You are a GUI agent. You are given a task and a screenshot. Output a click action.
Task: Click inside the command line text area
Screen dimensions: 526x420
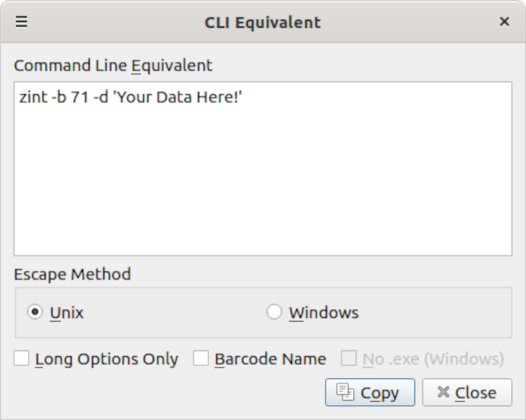(262, 181)
